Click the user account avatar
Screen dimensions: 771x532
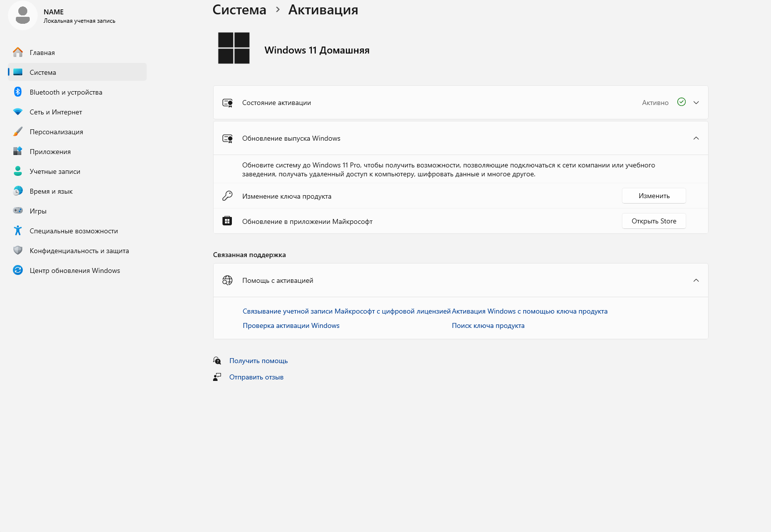[23, 15]
